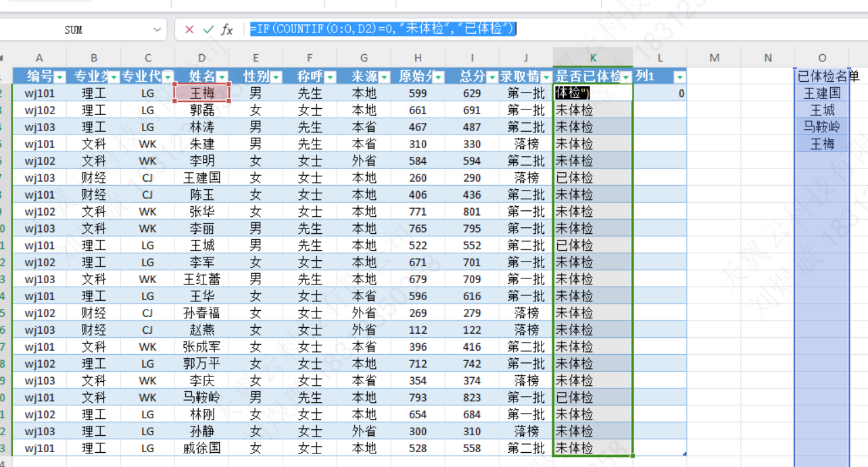Click the active editing cell in column K
Image resolution: width=868 pixels, height=467 pixels.
[593, 93]
